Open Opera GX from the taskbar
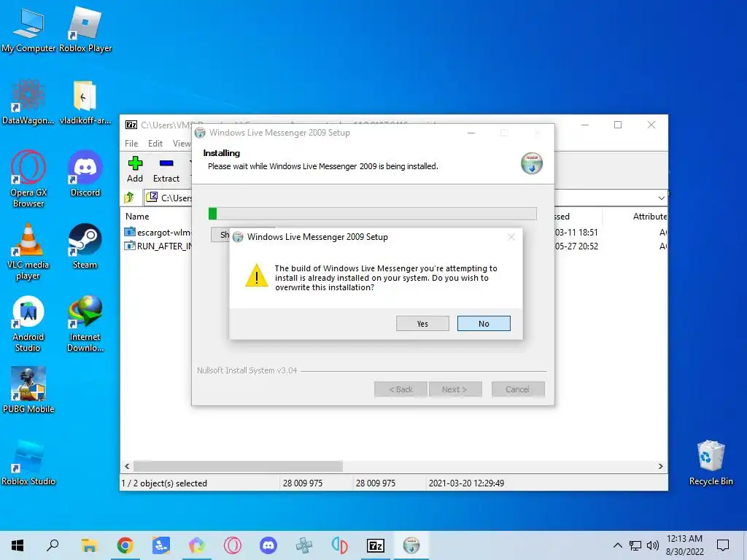The height and width of the screenshot is (560, 747). [x=233, y=545]
